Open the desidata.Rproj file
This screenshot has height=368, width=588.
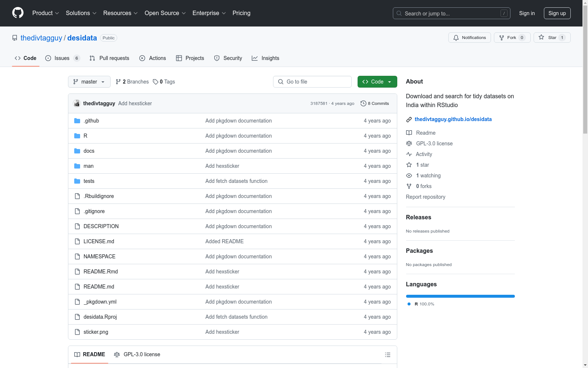[100, 317]
